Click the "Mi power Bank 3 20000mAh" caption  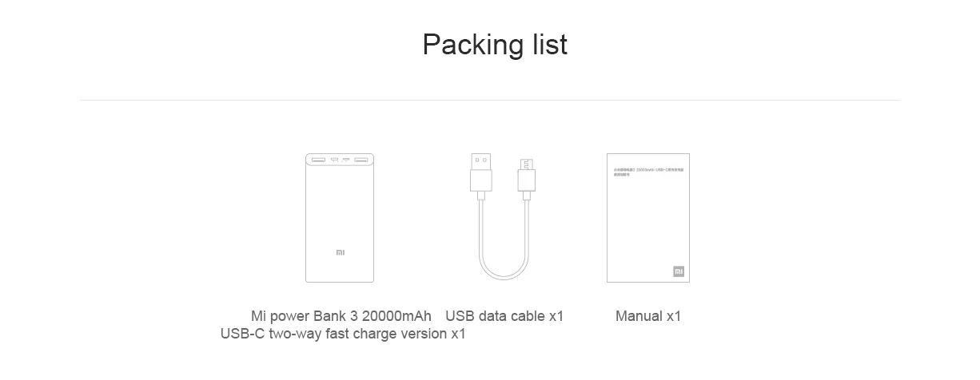click(x=341, y=316)
